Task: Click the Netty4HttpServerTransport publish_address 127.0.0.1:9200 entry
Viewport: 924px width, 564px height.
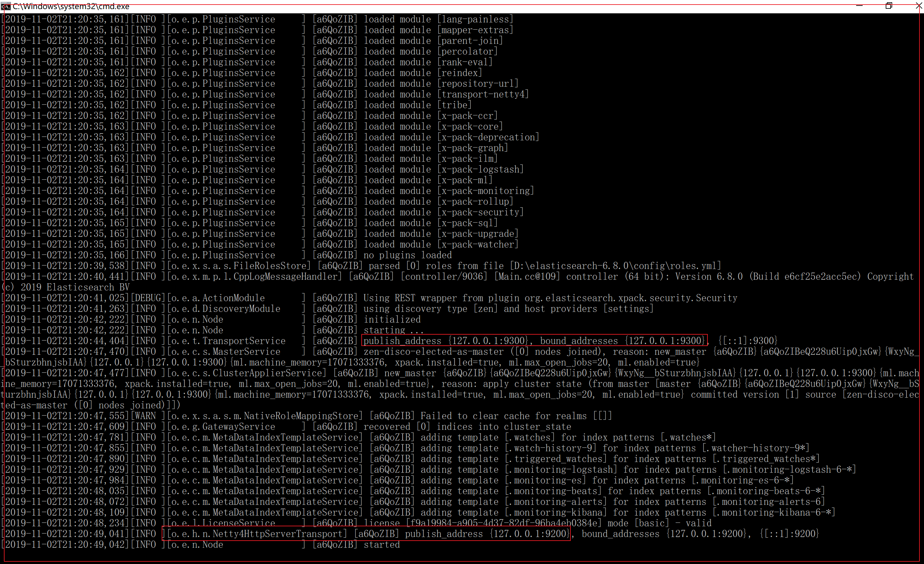Action: tap(366, 533)
